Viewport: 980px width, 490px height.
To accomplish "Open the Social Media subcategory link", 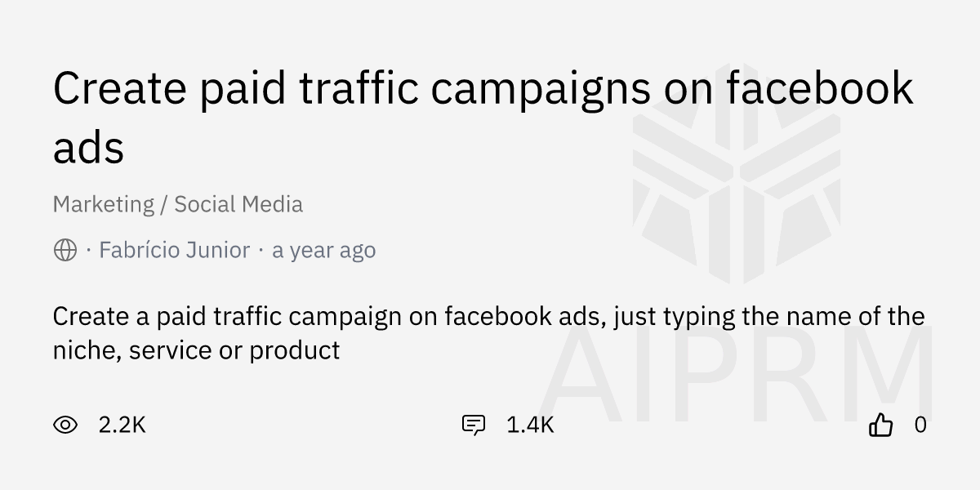I will [x=238, y=204].
